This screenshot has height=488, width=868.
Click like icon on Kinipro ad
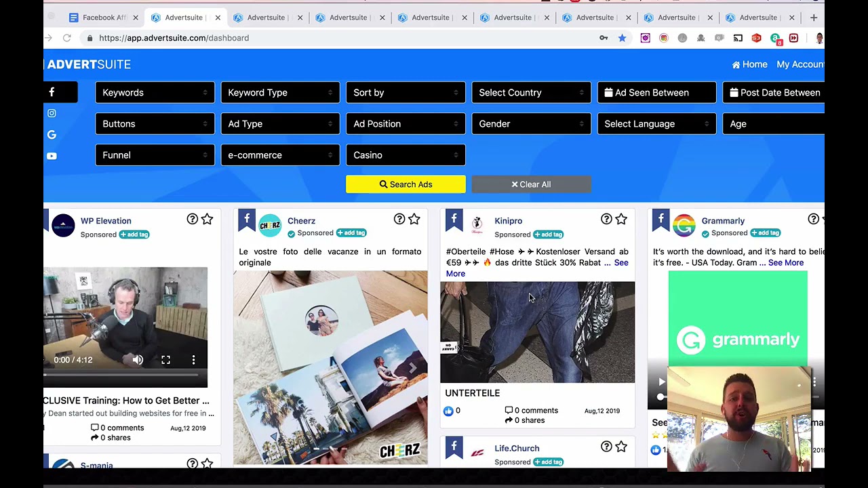click(448, 411)
